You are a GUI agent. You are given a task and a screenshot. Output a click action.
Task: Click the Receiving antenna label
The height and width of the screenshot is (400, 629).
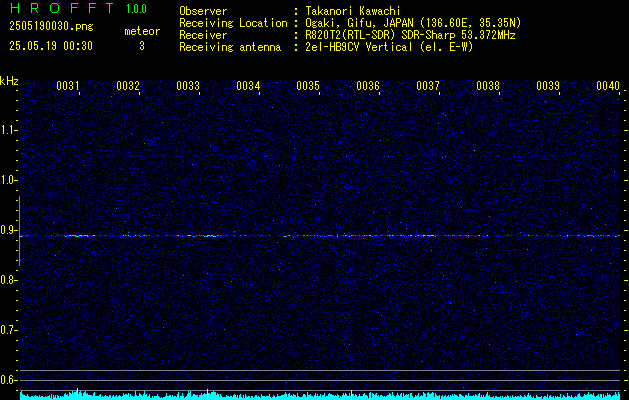pyautogui.click(x=230, y=47)
